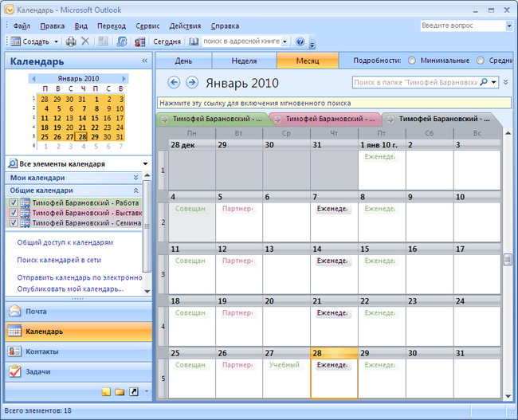
Task: Open the 'Создать' dropdown arrow
Action: click(x=57, y=41)
